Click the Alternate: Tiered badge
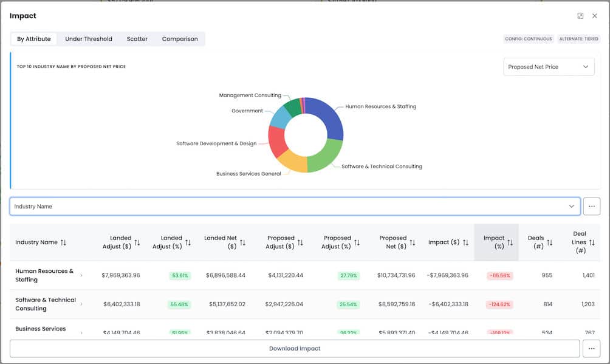 pyautogui.click(x=579, y=39)
